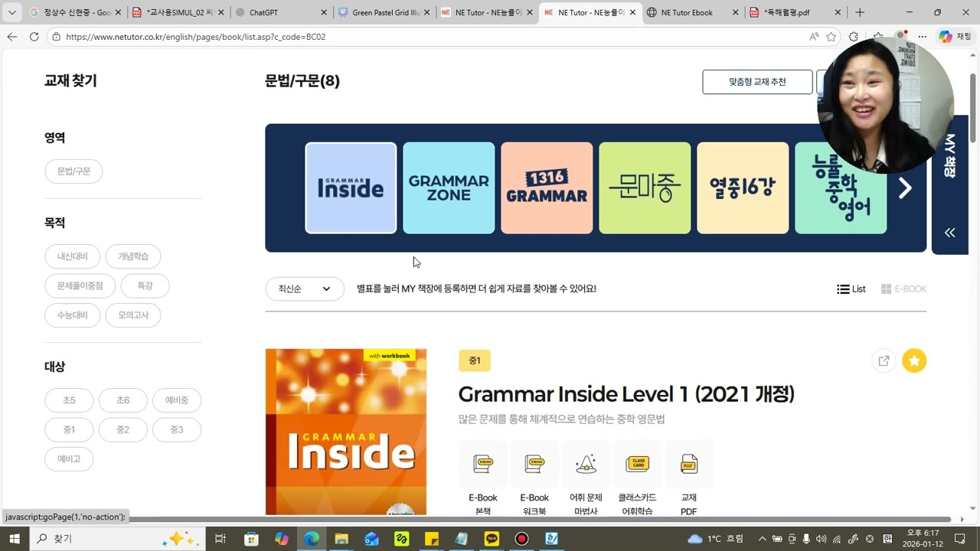The width and height of the screenshot is (980, 551).
Task: Click the Grammar Inside book cover image
Action: point(346,432)
